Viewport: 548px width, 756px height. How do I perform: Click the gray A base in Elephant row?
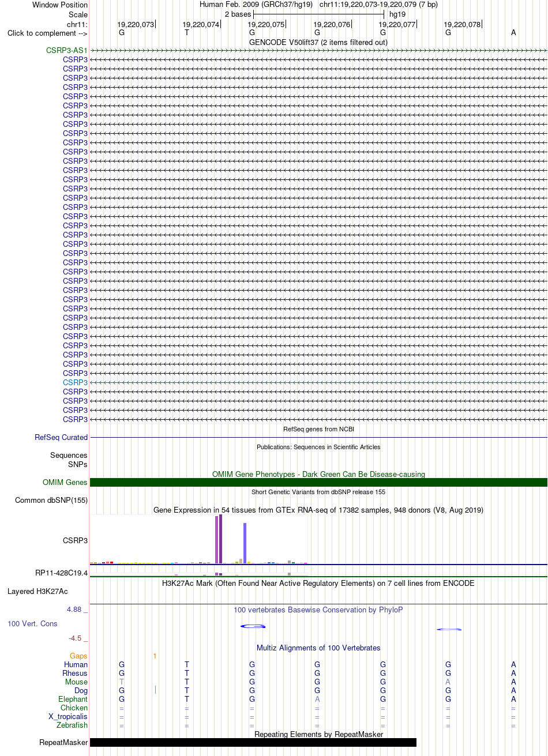[317, 699]
